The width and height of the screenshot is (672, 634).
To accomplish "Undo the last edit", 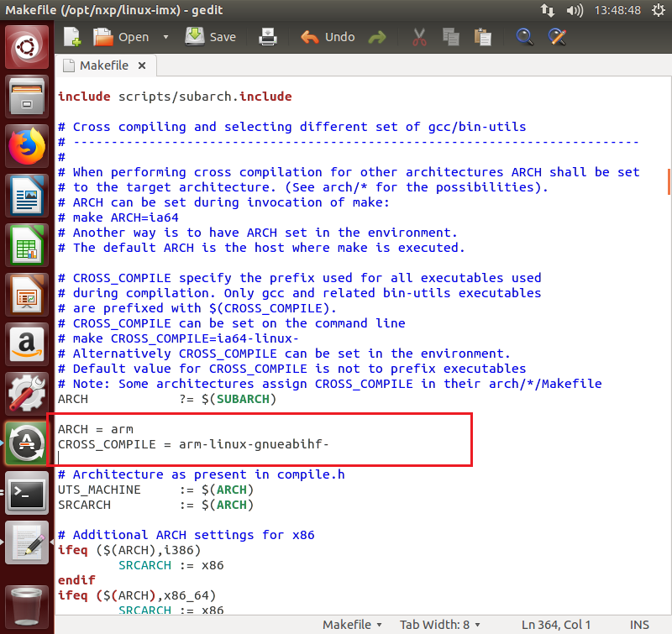I will pos(321,37).
